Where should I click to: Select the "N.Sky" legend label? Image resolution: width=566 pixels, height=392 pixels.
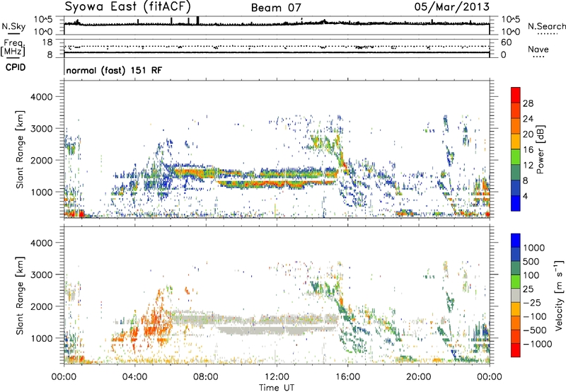(13, 26)
